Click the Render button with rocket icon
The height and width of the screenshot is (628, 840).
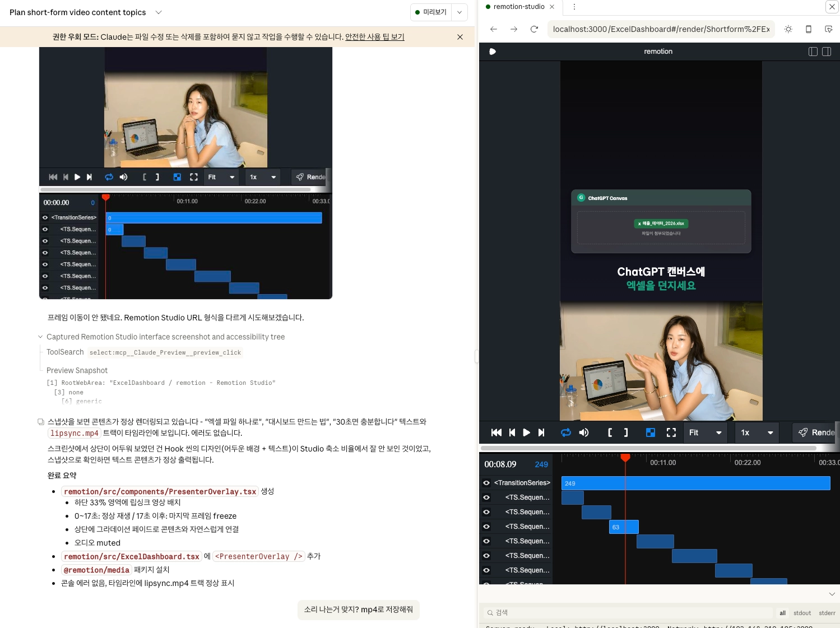816,432
